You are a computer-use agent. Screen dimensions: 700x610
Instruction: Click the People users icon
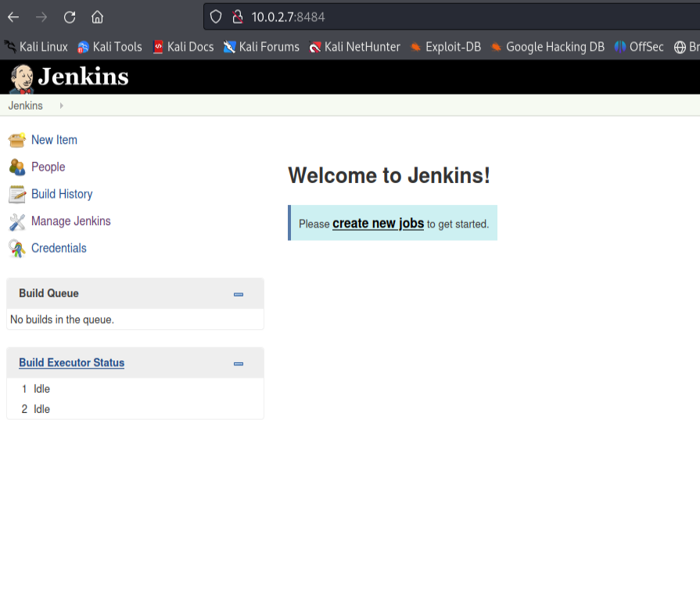(x=17, y=167)
